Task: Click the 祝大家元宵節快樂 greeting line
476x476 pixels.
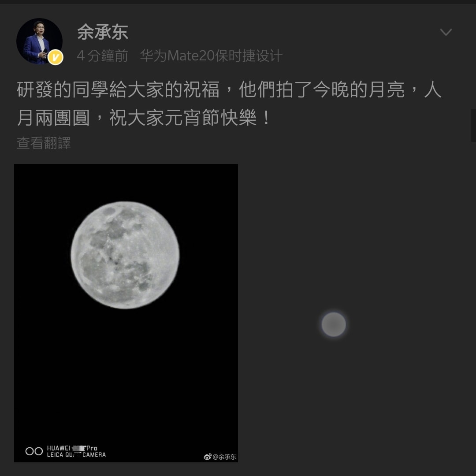Action: (183, 118)
